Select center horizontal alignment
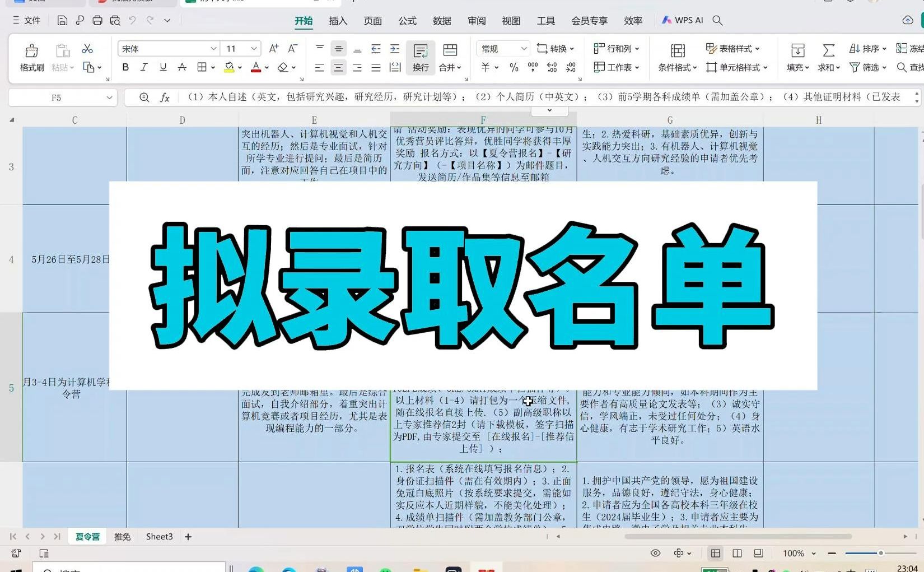924x572 pixels. point(338,68)
